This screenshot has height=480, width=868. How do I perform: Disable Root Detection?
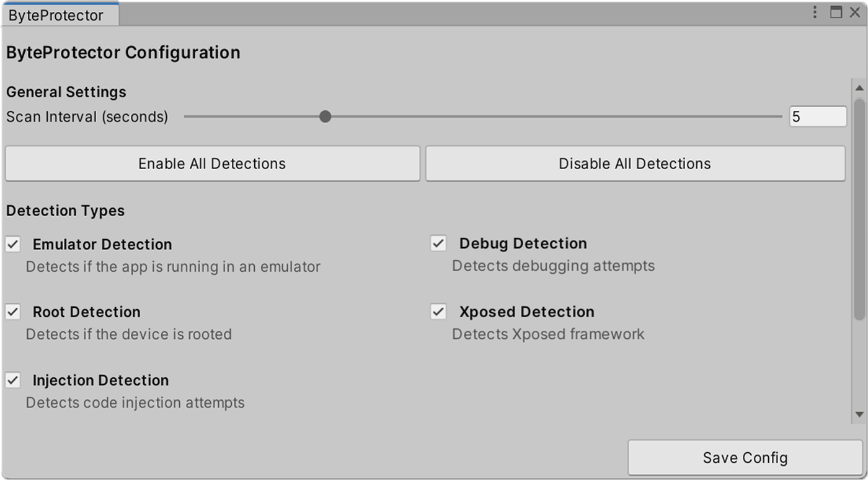[x=12, y=312]
